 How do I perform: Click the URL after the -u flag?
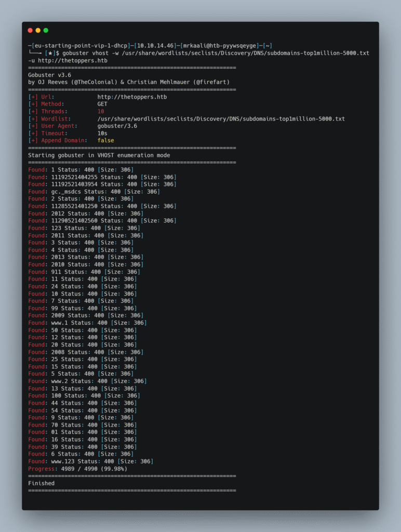(73, 61)
